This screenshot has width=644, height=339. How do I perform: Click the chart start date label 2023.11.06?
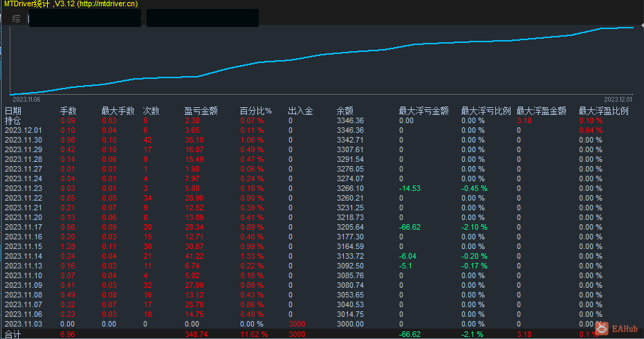27,100
